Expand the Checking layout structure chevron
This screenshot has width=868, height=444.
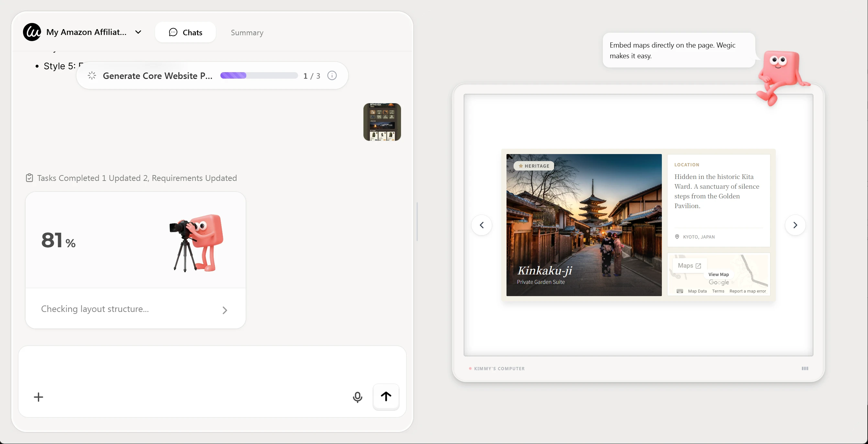click(x=225, y=310)
